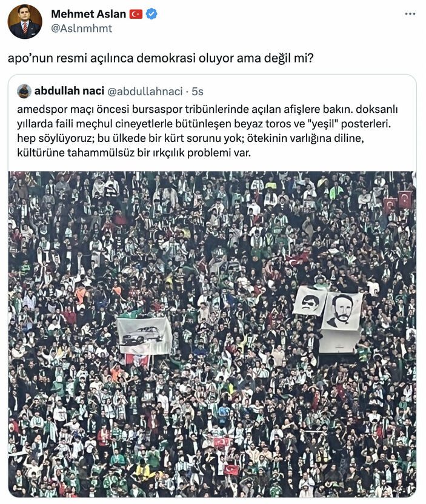Open the three-dot more options menu
The height and width of the screenshot is (504, 426).
(410, 14)
